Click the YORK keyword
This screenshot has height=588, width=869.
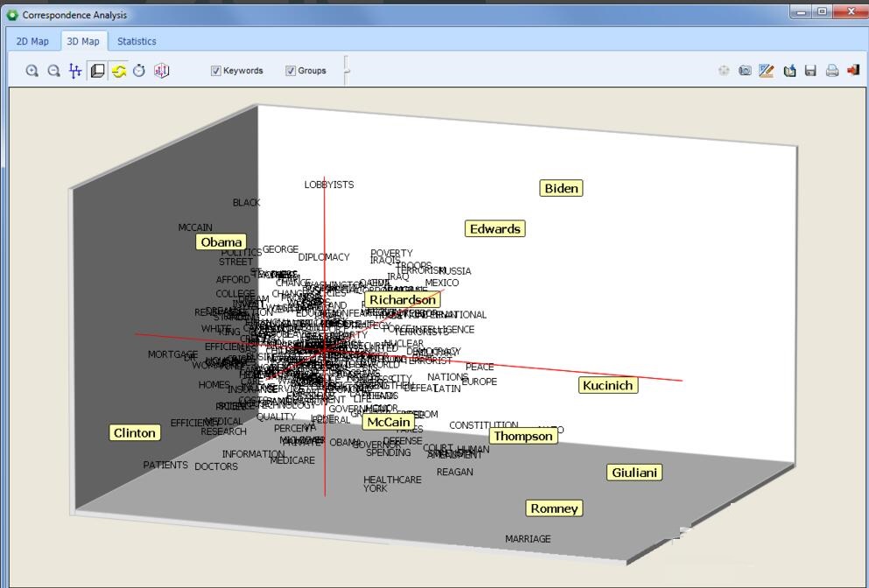[375, 488]
